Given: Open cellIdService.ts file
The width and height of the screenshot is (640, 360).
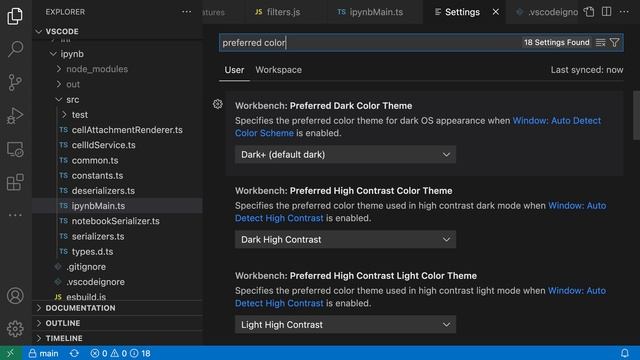Looking at the screenshot, I should [118, 145].
